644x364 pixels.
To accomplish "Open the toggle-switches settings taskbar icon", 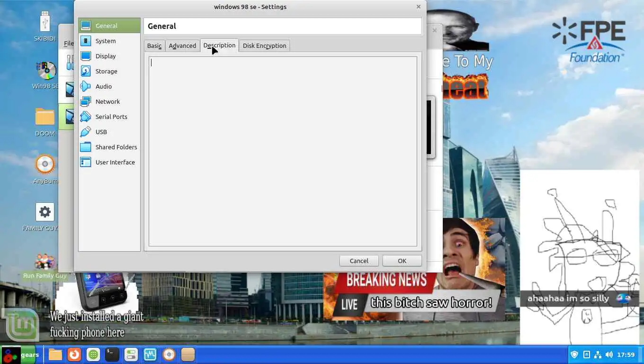I will (131, 355).
